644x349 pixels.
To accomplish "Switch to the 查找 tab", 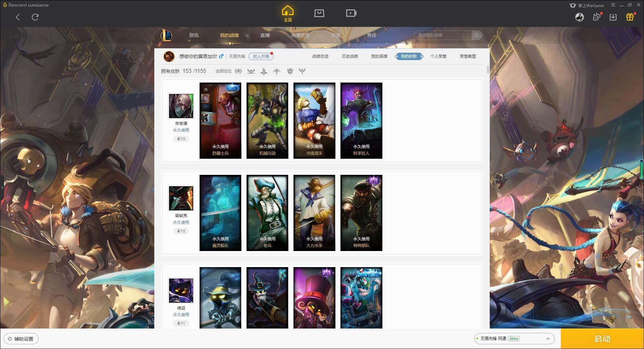I will [372, 35].
